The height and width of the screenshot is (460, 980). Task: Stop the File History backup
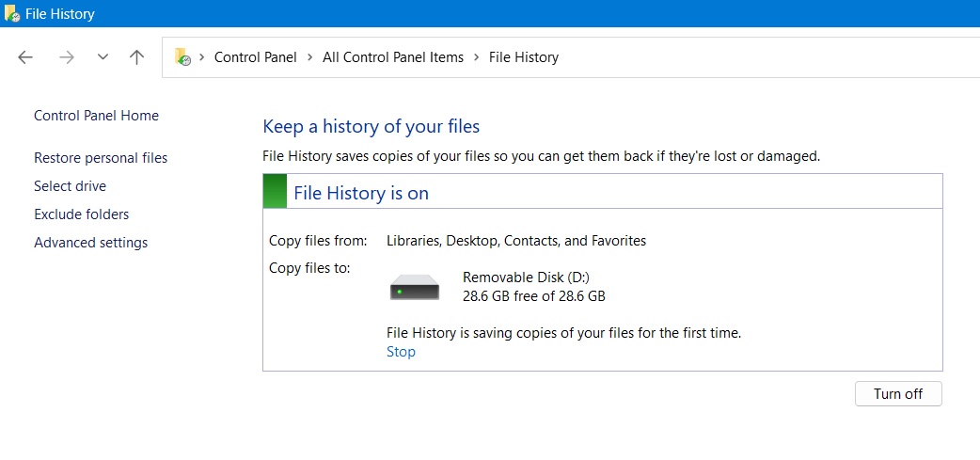pos(402,352)
